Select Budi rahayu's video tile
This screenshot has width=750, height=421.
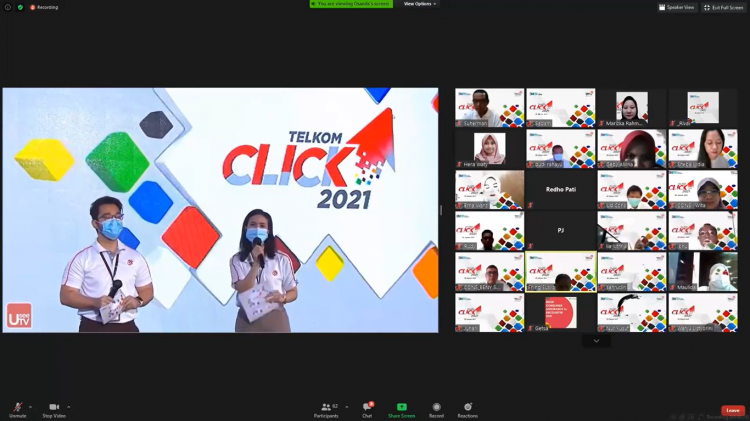click(561, 149)
